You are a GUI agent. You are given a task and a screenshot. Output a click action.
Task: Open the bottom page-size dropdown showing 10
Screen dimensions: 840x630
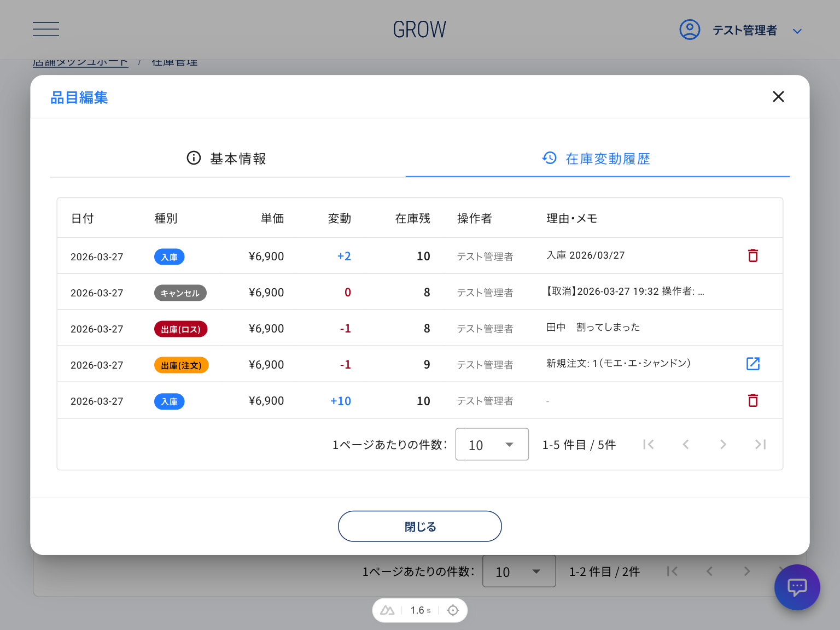(518, 571)
